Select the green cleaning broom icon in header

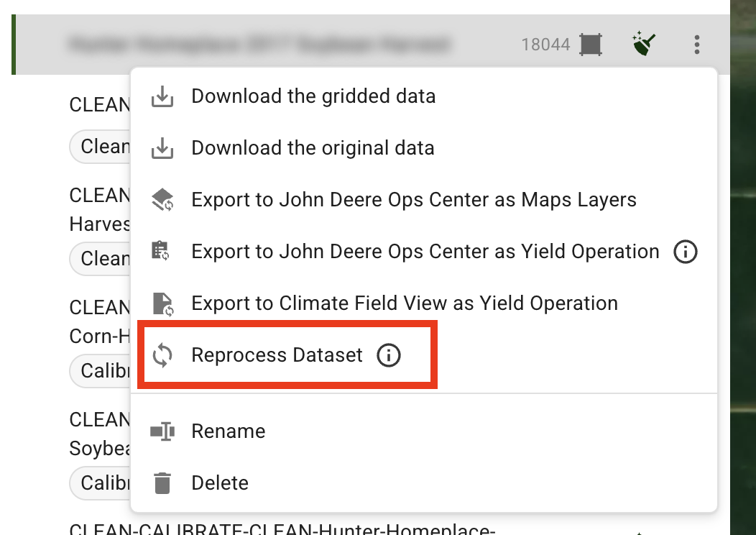643,43
